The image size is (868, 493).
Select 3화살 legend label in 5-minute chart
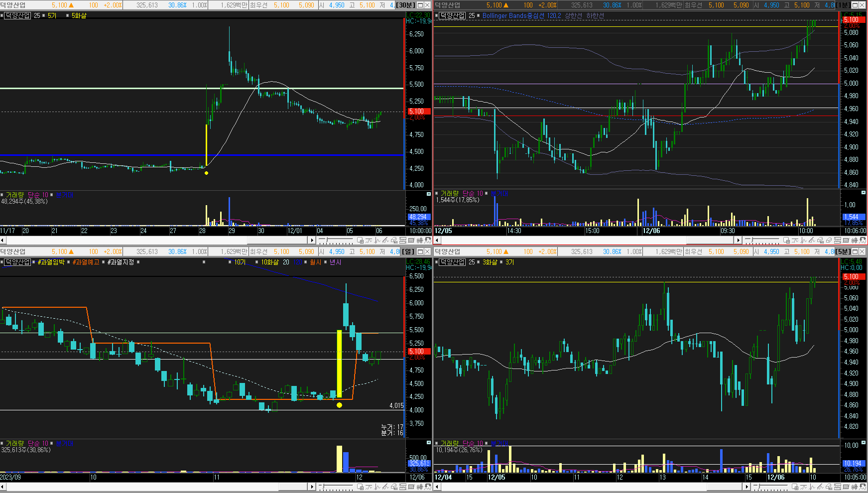(490, 262)
